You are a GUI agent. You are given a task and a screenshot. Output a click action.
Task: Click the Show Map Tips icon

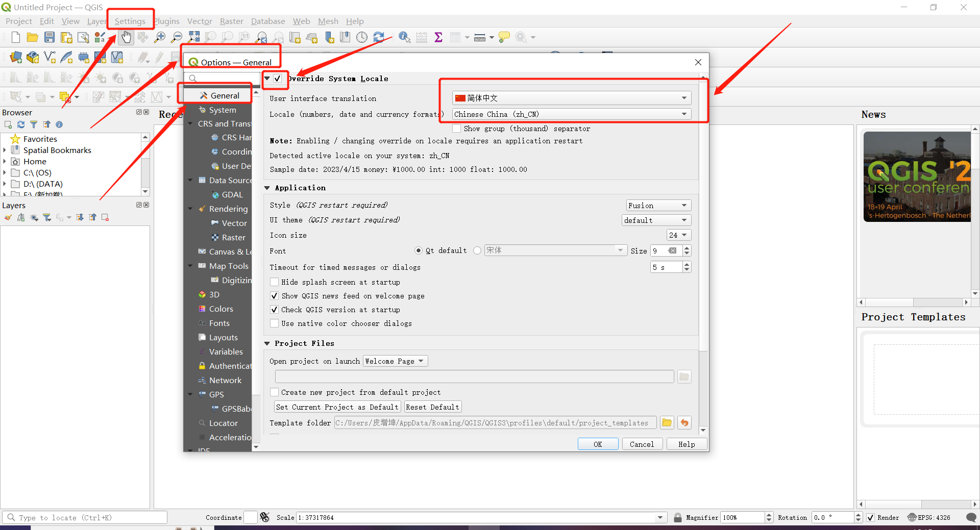click(x=504, y=37)
